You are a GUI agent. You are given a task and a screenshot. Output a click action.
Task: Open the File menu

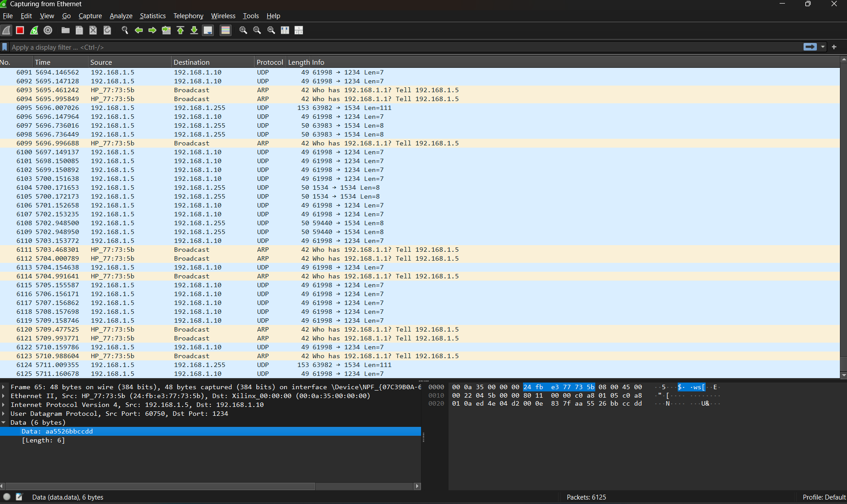pyautogui.click(x=8, y=16)
